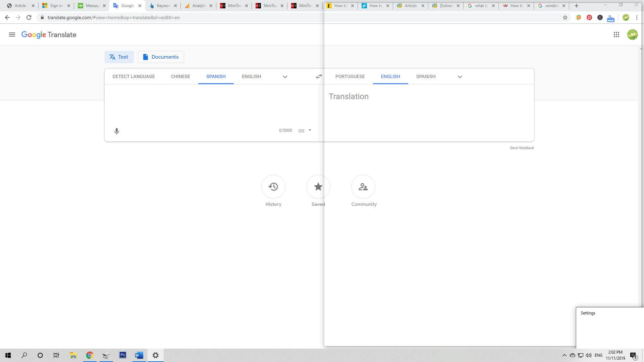The image size is (644, 362).
Task: Select Spanish as target language
Action: [x=426, y=76]
